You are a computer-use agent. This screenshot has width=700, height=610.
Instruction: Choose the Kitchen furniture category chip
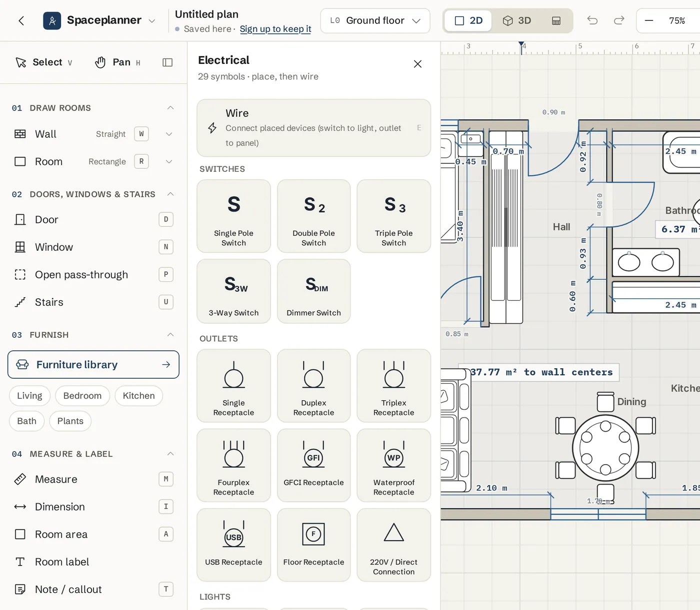tap(138, 396)
